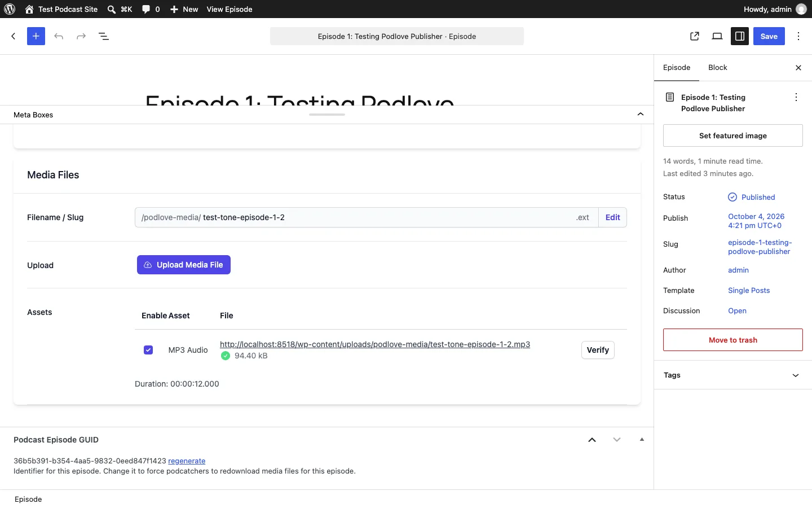This screenshot has height=508, width=812.
Task: Edit the episode-1-testing-podlove-publisher slug
Action: click(x=760, y=247)
